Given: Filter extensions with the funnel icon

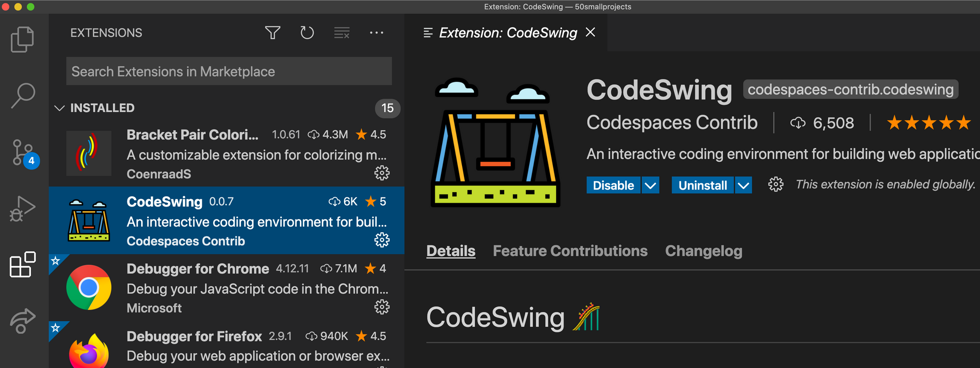Looking at the screenshot, I should (273, 33).
